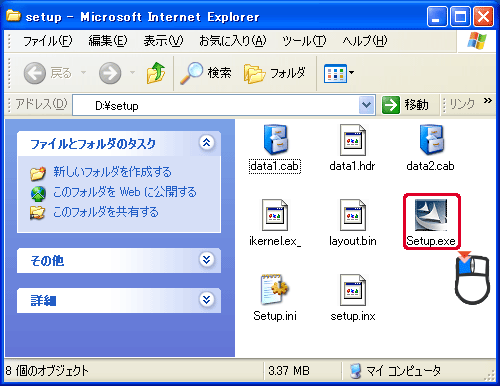The height and width of the screenshot is (387, 501).
Task: Open the ファイル(F) menu
Action: pyautogui.click(x=48, y=41)
